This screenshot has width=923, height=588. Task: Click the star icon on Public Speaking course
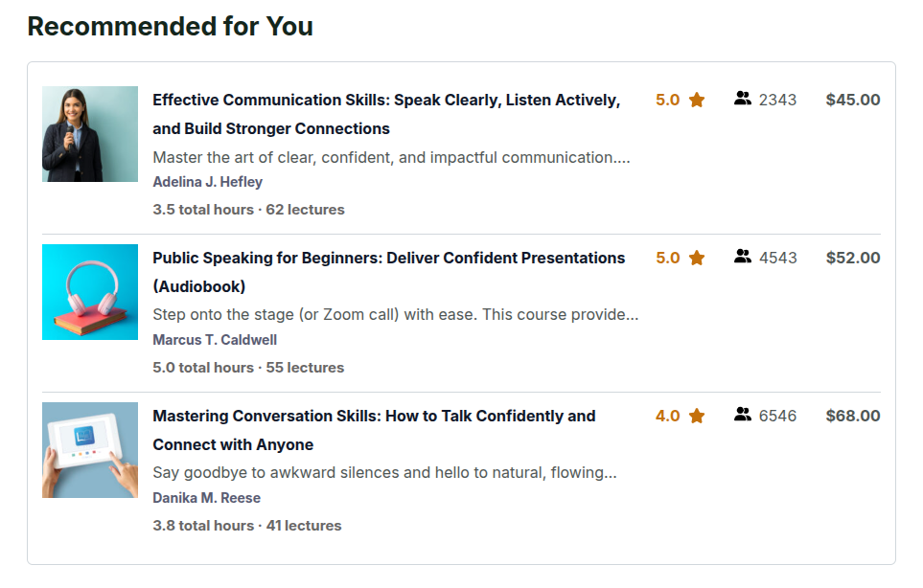(697, 258)
